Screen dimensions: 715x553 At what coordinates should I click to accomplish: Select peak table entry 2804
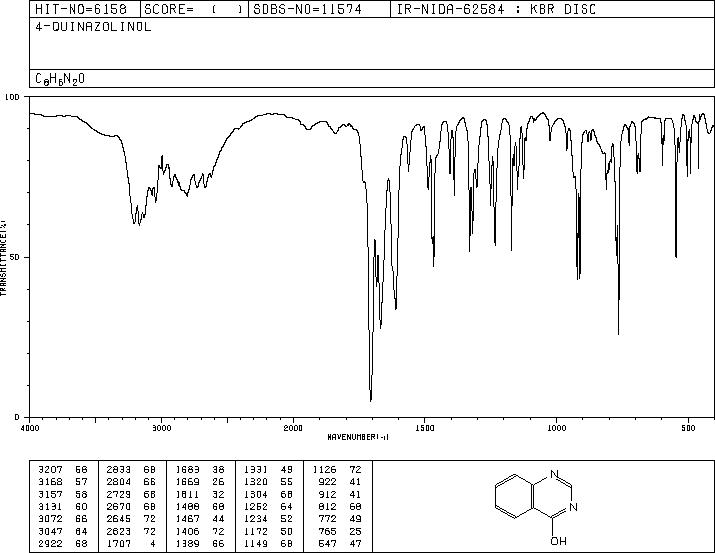pos(131,482)
